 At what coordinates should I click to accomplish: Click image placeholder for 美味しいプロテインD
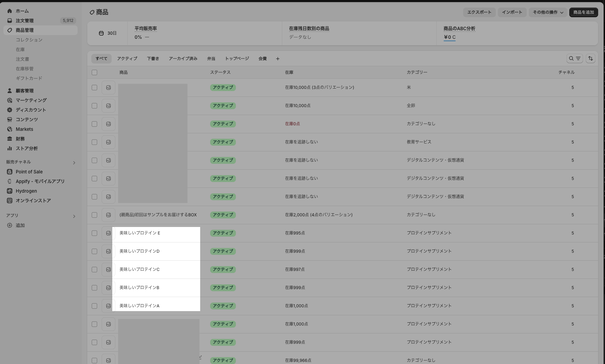pos(109,251)
